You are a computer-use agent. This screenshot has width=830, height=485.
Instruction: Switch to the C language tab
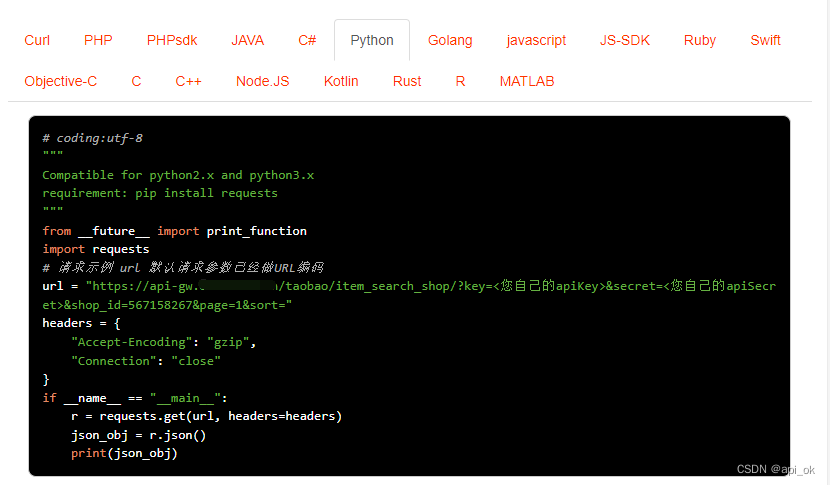136,81
